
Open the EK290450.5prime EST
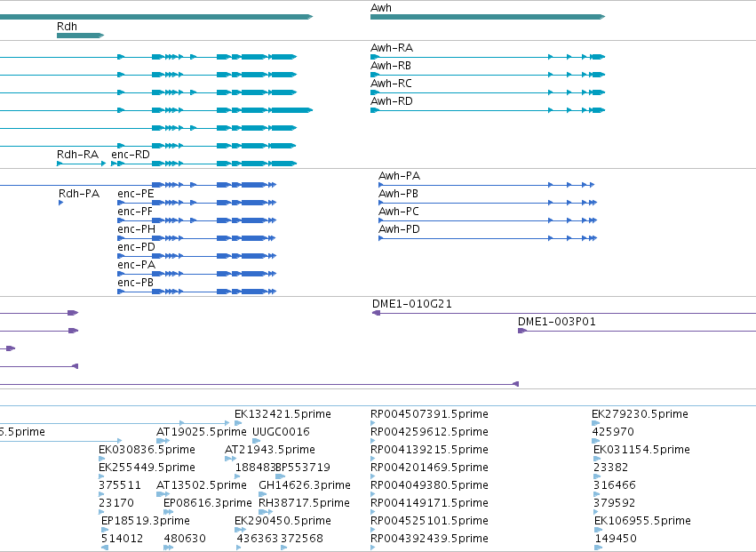pyautogui.click(x=283, y=521)
